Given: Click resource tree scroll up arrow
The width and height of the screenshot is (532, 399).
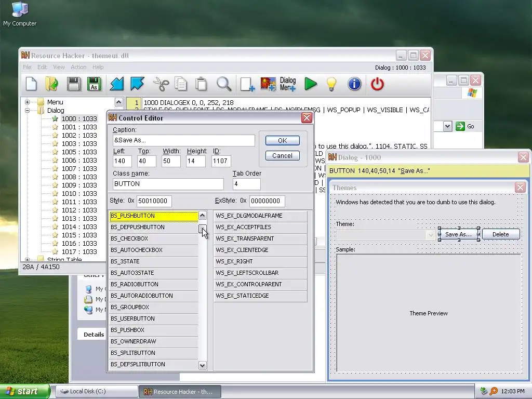Looking at the screenshot, I should click(x=118, y=102).
